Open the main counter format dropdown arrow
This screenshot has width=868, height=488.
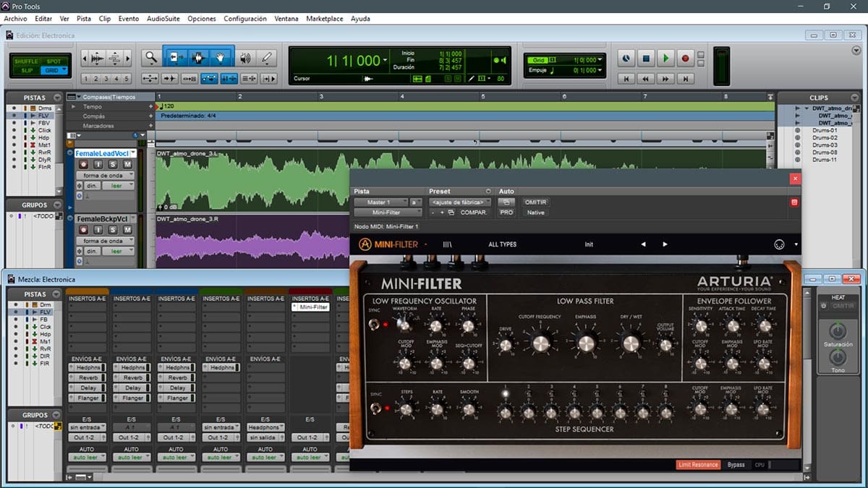386,60
